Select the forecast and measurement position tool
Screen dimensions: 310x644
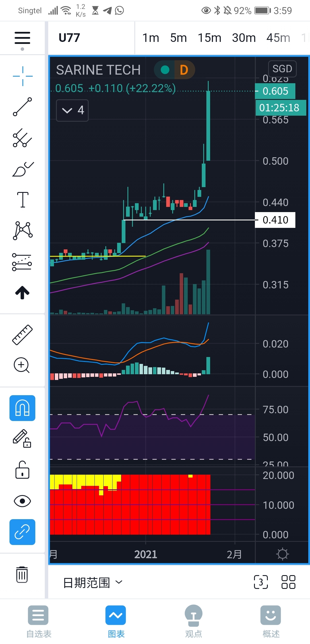pyautogui.click(x=22, y=262)
